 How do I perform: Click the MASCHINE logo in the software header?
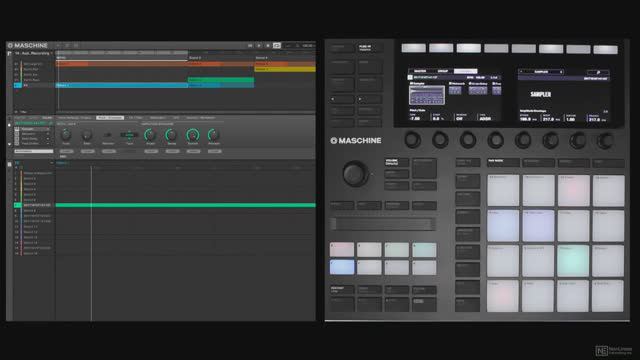point(28,45)
